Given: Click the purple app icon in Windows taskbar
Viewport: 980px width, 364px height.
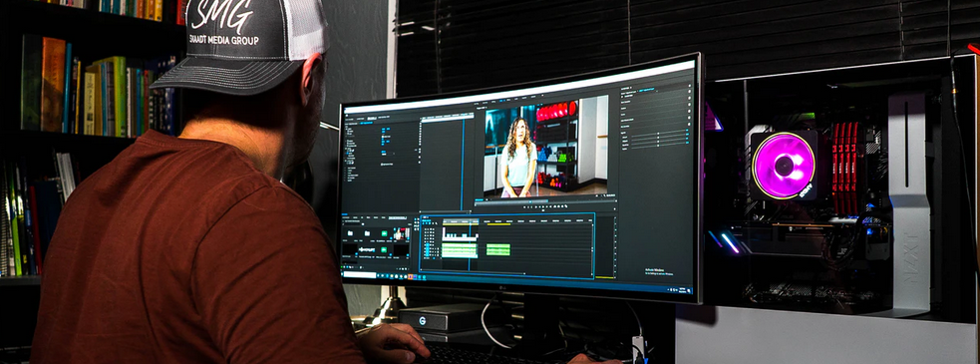Looking at the screenshot, I should [x=415, y=276].
